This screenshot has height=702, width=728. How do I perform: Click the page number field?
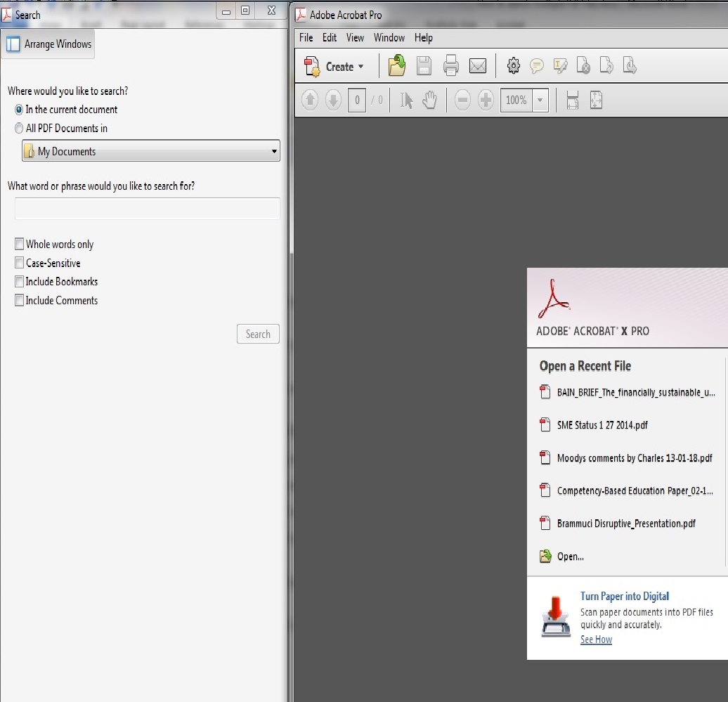coord(357,100)
